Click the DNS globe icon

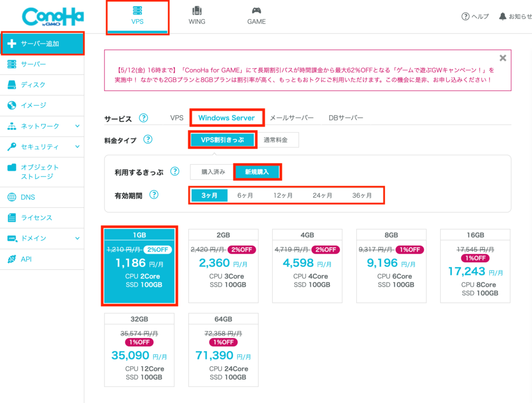[12, 197]
